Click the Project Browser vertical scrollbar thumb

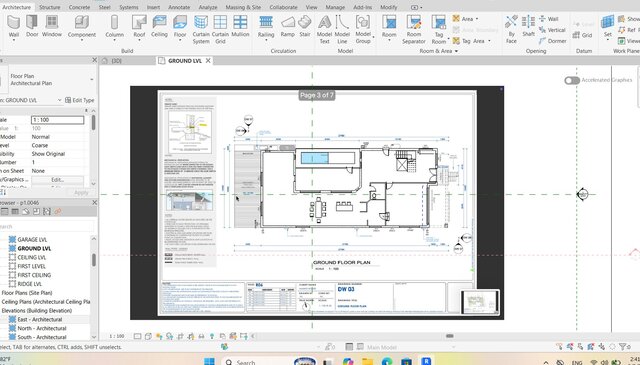pyautogui.click(x=93, y=260)
